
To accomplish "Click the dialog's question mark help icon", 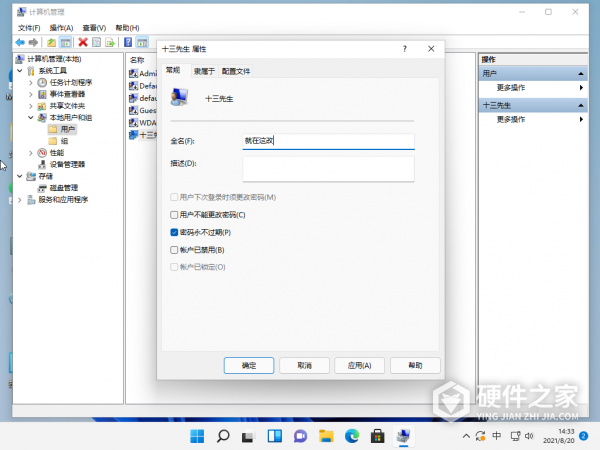I will tap(404, 49).
